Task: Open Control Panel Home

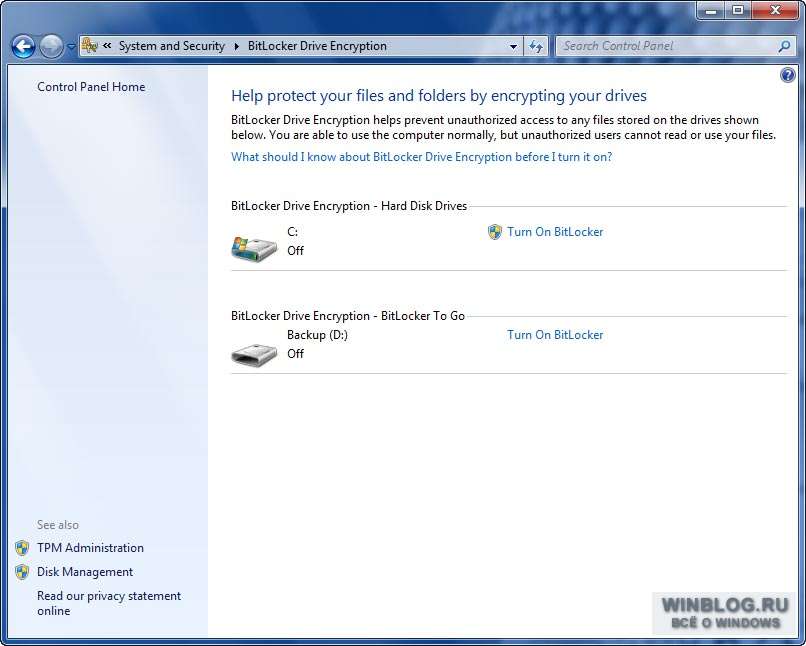Action: click(91, 87)
